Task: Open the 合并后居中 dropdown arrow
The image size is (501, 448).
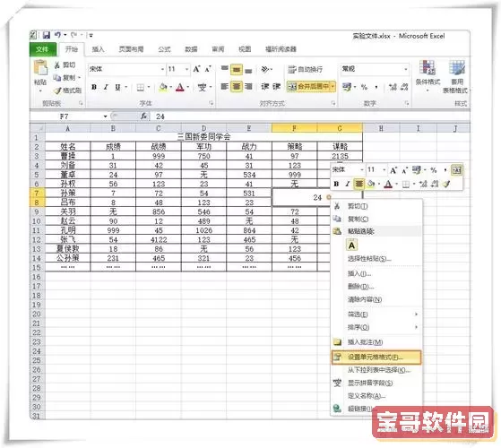Action: (333, 87)
